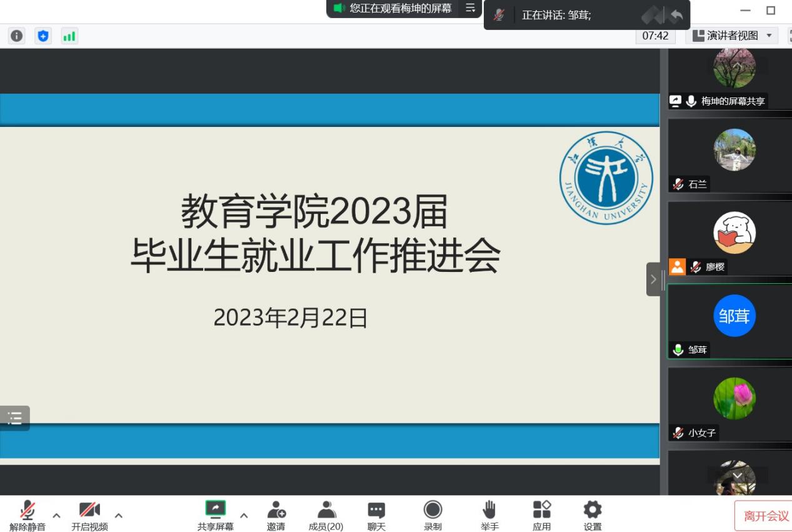Viewport: 792px width, 532px height.
Task: Check the green network signal icon
Action: point(69,36)
